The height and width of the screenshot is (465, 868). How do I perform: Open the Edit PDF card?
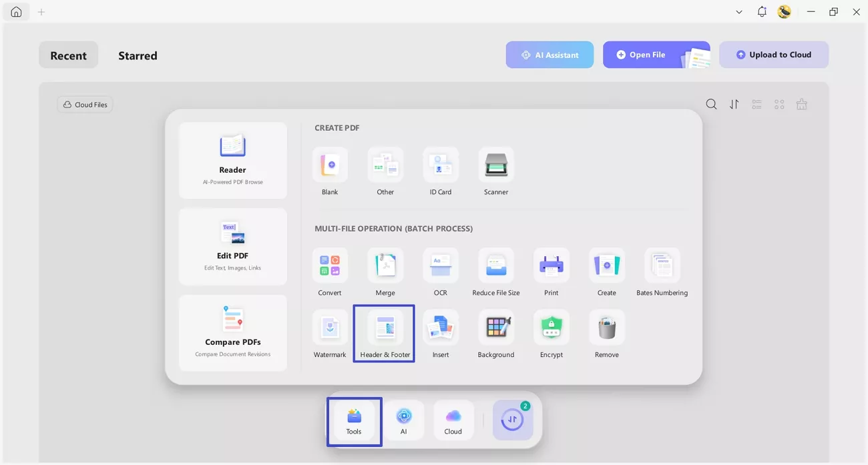(233, 247)
